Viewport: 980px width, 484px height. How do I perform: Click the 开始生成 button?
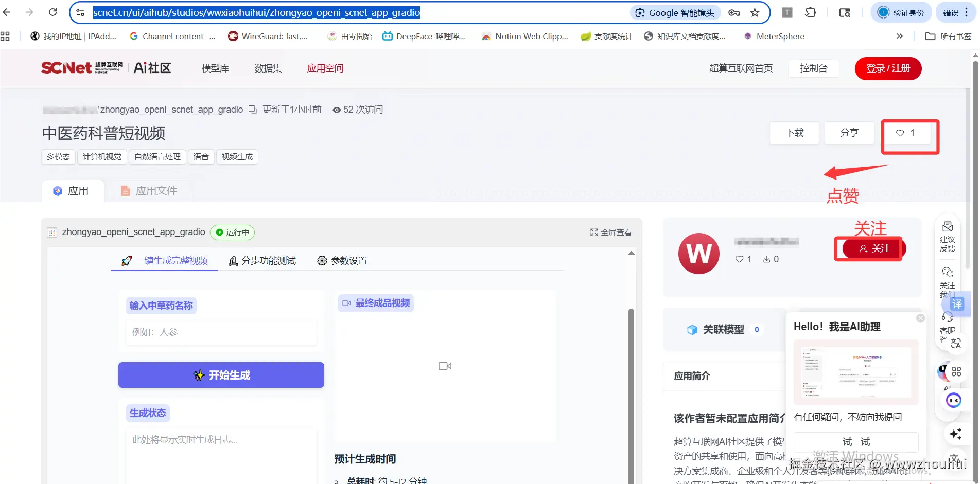click(221, 375)
